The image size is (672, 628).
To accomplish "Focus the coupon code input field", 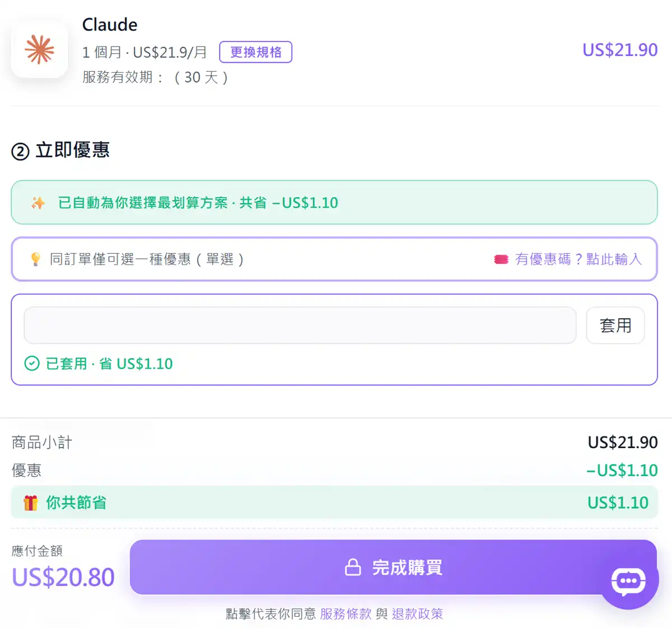I will [300, 325].
